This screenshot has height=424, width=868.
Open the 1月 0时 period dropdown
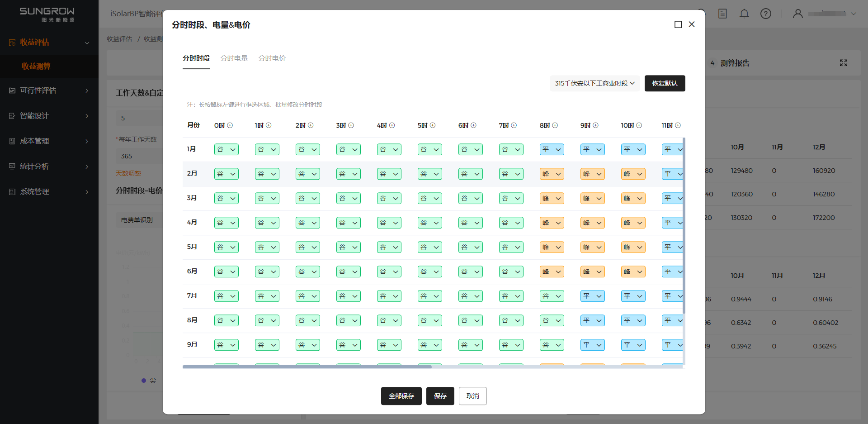(x=226, y=149)
